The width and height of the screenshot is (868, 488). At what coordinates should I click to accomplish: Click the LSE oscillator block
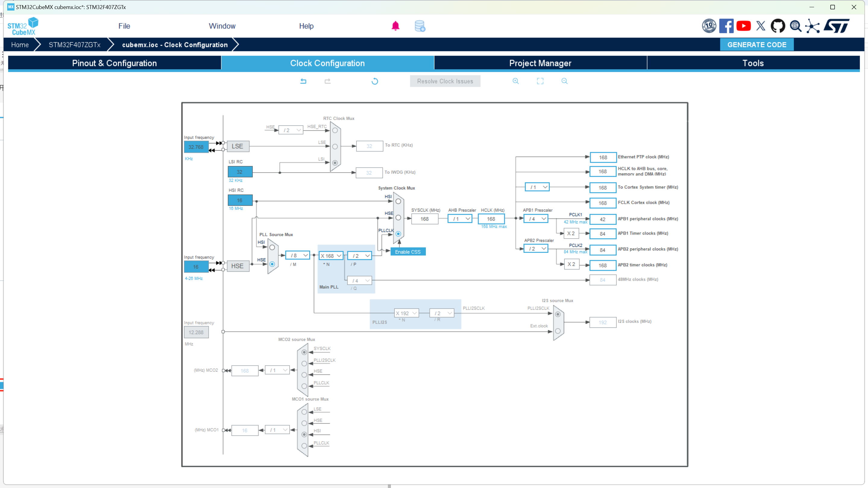pyautogui.click(x=237, y=146)
